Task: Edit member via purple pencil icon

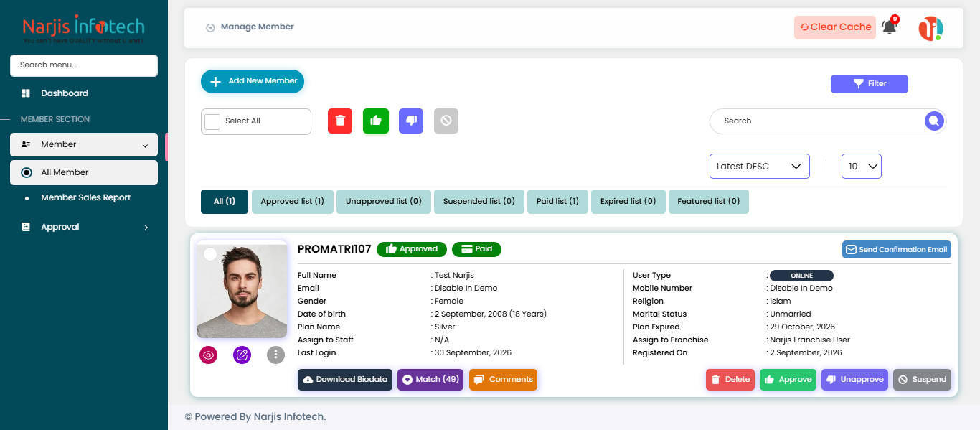Action: tap(242, 355)
